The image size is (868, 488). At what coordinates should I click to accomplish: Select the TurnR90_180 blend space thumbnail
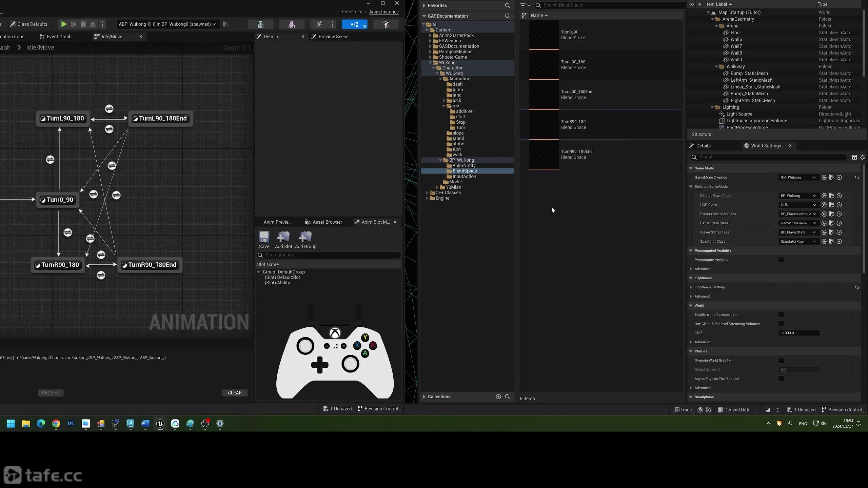coord(544,124)
